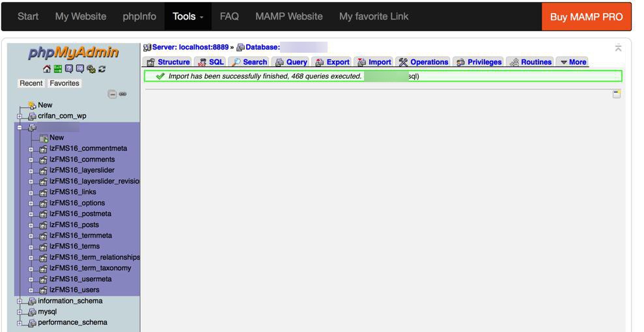Viewport: 644px width, 332px height.
Task: Open the MySQL documentation icon
Action: click(80, 69)
